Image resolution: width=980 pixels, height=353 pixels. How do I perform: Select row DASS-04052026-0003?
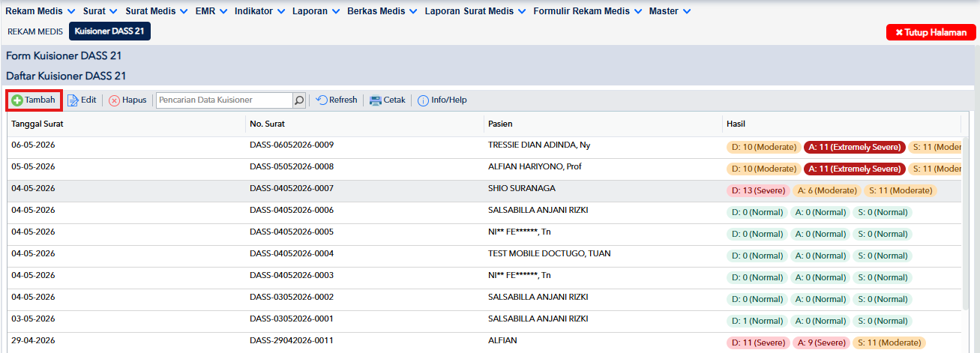tap(484, 277)
